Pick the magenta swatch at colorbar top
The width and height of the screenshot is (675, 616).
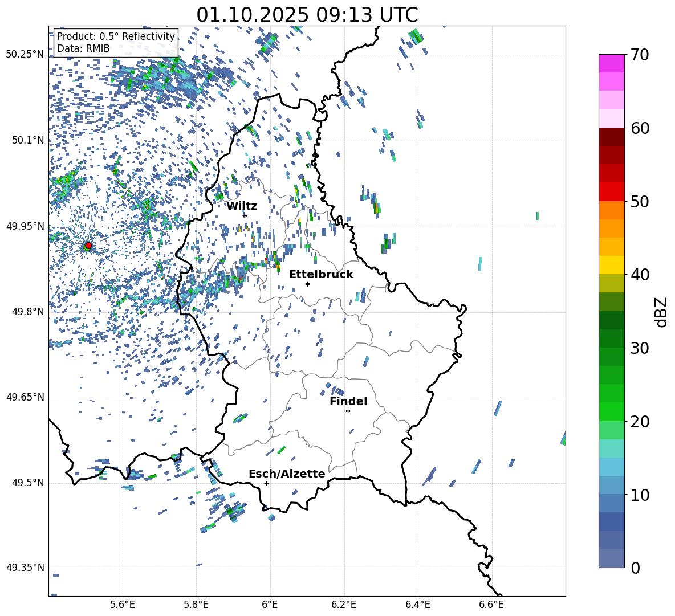tap(611, 63)
